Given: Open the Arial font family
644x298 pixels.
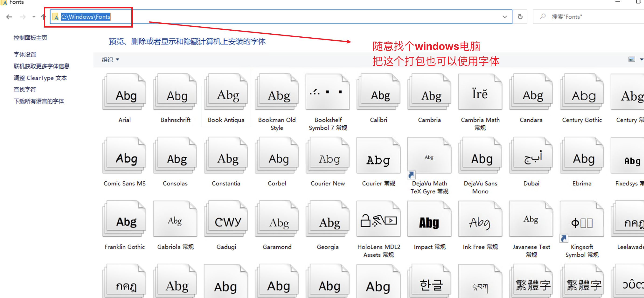Looking at the screenshot, I should (x=125, y=98).
